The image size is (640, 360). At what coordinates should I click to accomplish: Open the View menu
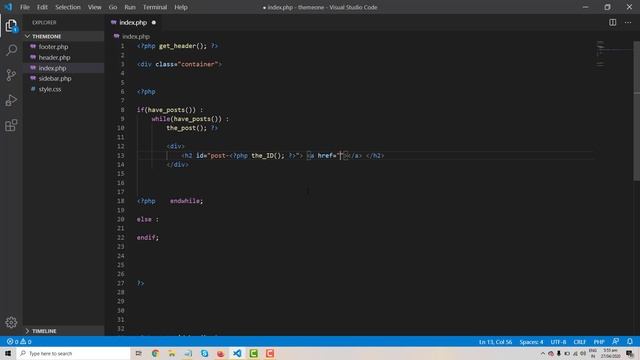[x=95, y=7]
